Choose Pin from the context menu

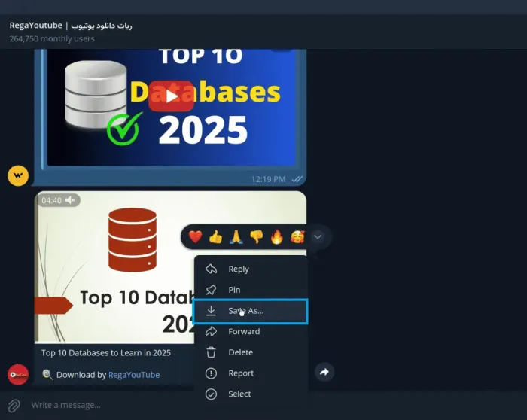251,290
